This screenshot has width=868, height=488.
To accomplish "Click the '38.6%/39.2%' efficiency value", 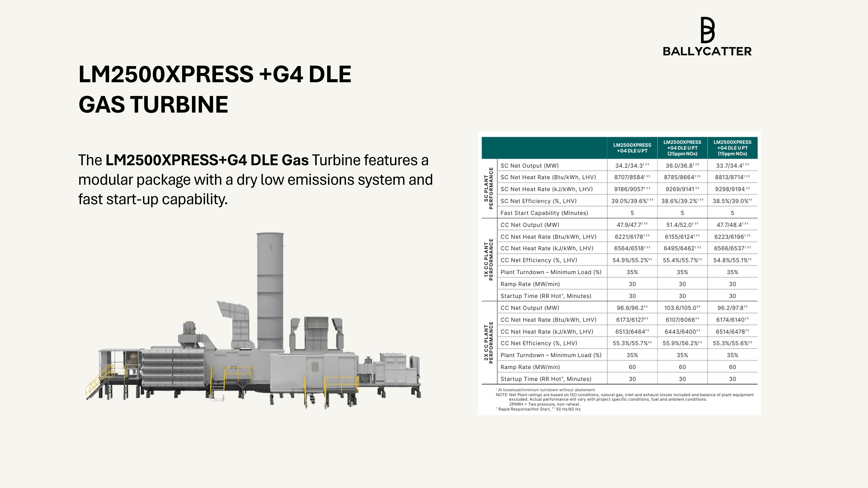I will (x=682, y=201).
